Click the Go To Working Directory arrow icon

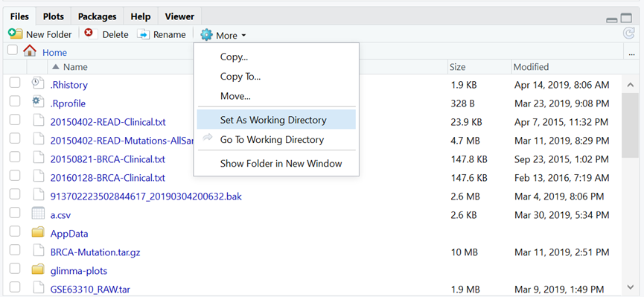[x=208, y=138]
